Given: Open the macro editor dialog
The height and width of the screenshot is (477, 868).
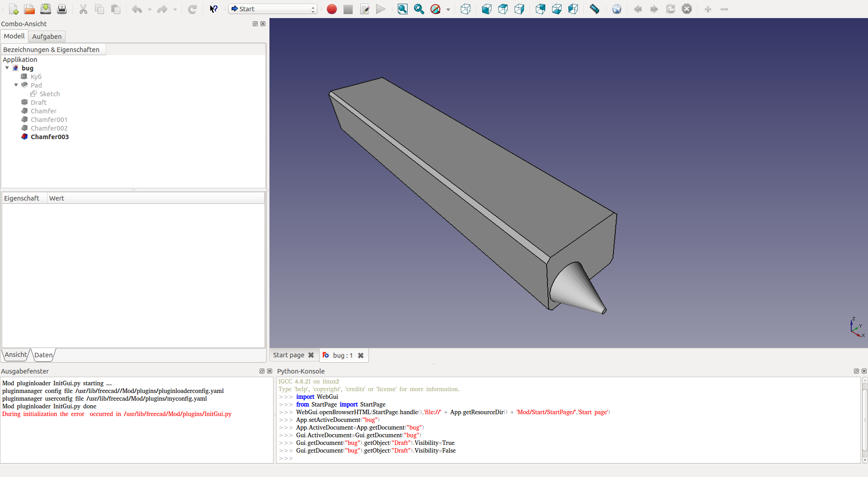Looking at the screenshot, I should click(x=365, y=9).
